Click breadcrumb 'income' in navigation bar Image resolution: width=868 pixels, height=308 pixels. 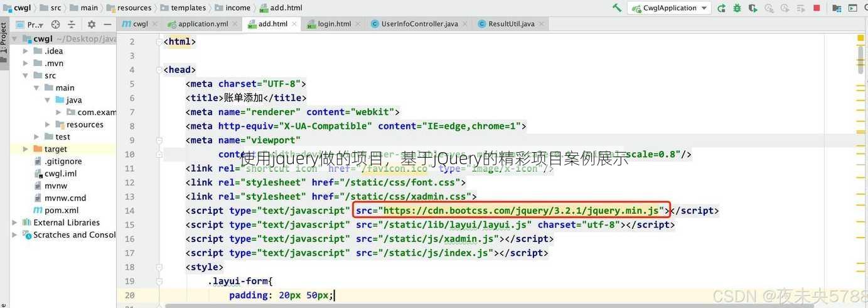(x=233, y=8)
